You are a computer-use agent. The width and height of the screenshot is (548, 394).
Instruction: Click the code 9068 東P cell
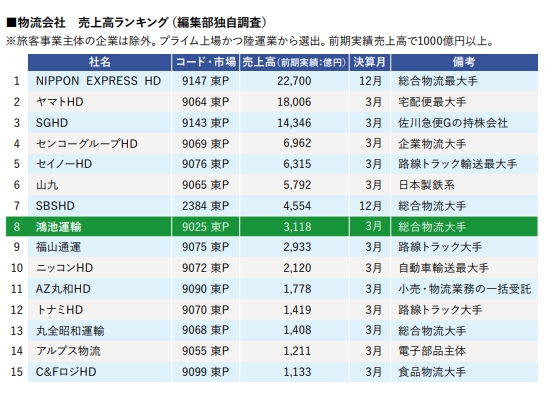pyautogui.click(x=206, y=331)
